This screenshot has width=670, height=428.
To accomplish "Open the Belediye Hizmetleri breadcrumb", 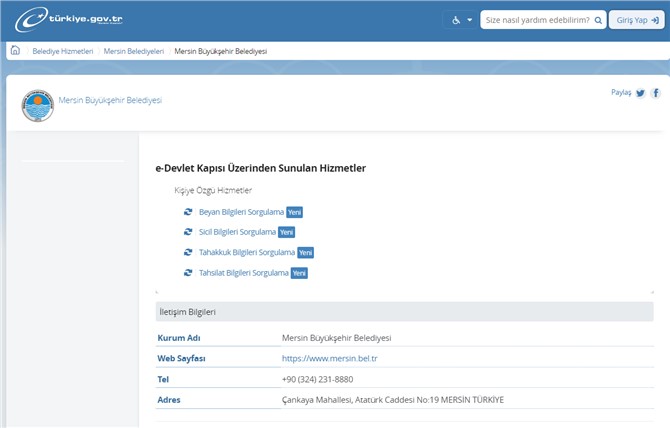I will point(62,51).
